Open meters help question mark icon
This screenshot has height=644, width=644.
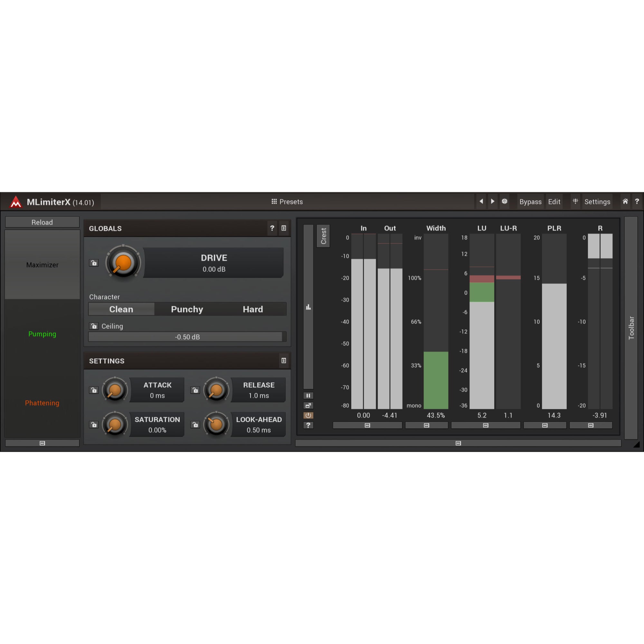(308, 425)
